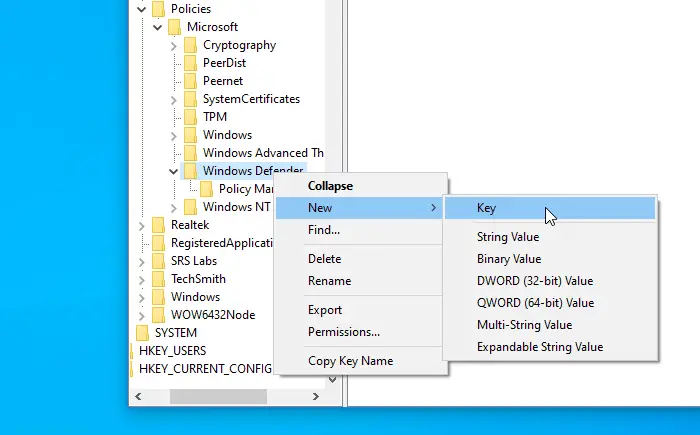The height and width of the screenshot is (435, 700).
Task: Click the TechSmith folder icon
Action: tap(158, 279)
